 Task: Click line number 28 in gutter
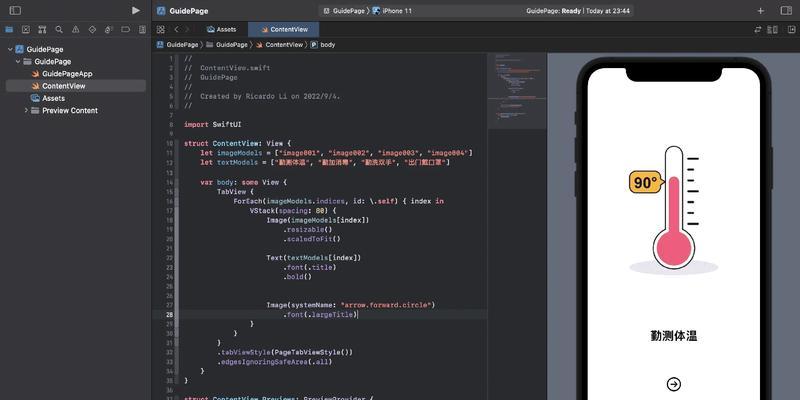coord(169,315)
